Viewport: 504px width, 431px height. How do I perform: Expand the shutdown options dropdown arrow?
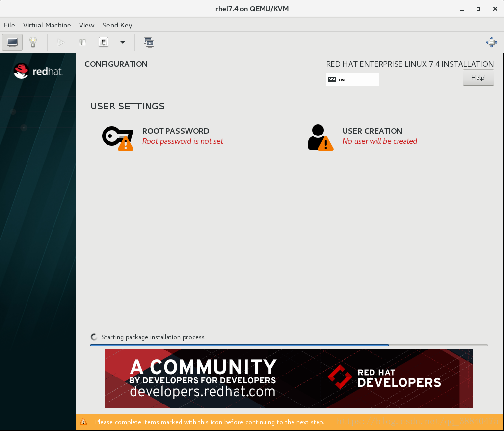point(123,42)
